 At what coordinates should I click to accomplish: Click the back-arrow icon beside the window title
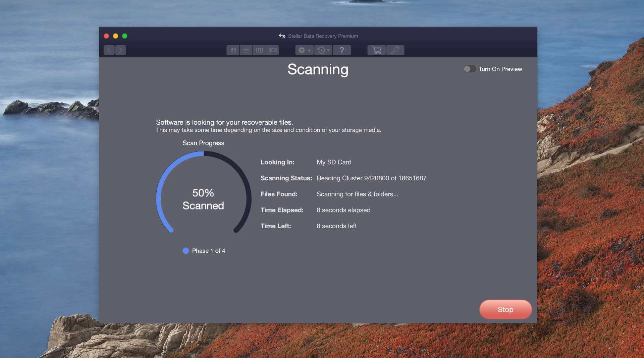point(282,36)
